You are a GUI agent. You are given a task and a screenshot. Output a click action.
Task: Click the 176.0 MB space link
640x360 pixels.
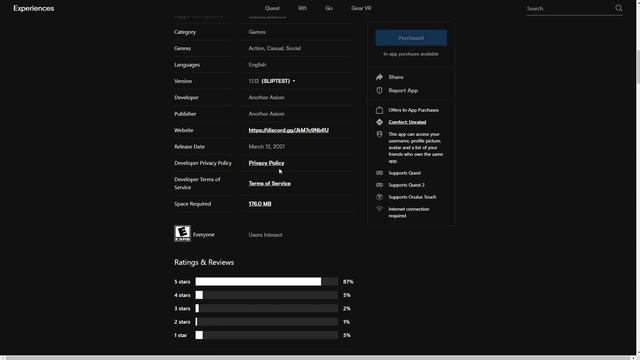260,204
